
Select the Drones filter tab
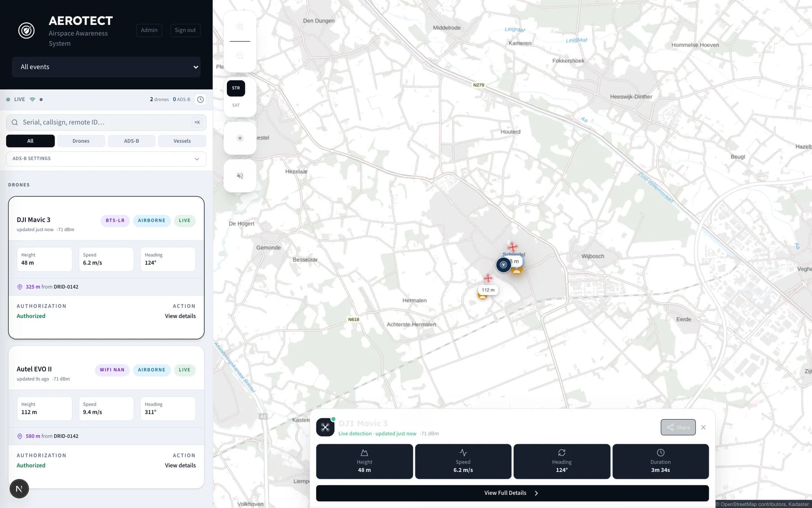click(x=81, y=141)
